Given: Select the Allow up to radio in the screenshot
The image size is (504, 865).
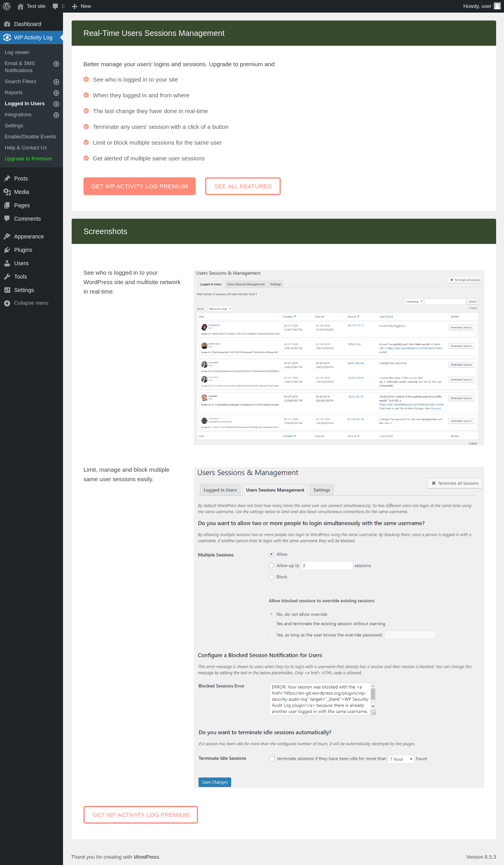Looking at the screenshot, I should [271, 566].
